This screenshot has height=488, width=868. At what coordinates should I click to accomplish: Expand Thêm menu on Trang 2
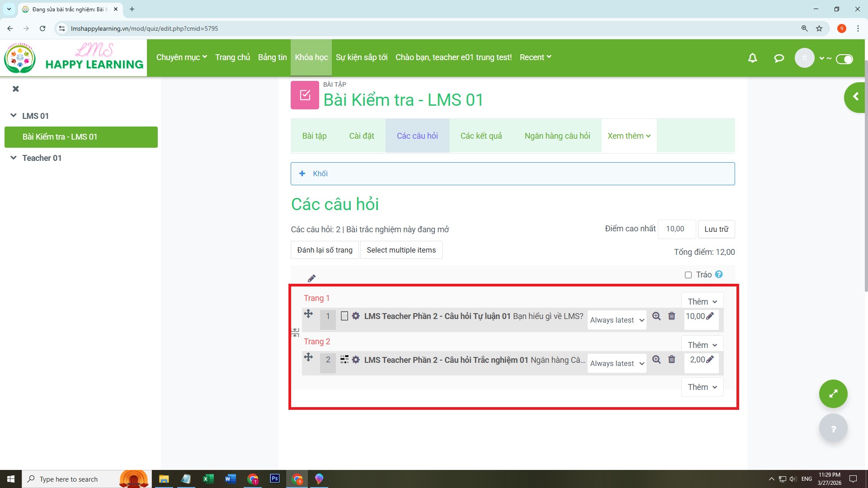(702, 345)
